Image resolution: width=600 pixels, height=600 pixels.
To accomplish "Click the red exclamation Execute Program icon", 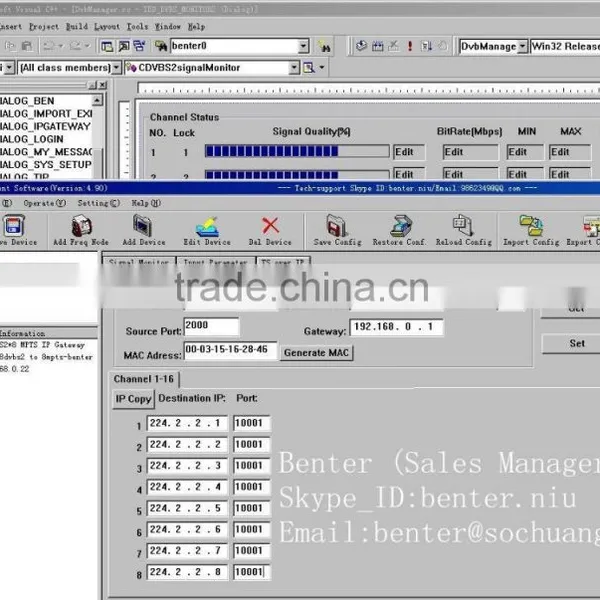I will pyautogui.click(x=410, y=46).
